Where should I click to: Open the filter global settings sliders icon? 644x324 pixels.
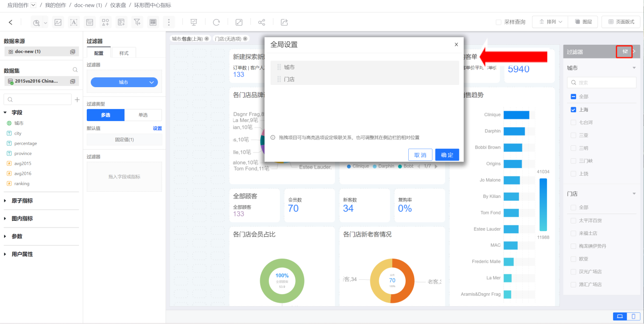pos(625,51)
